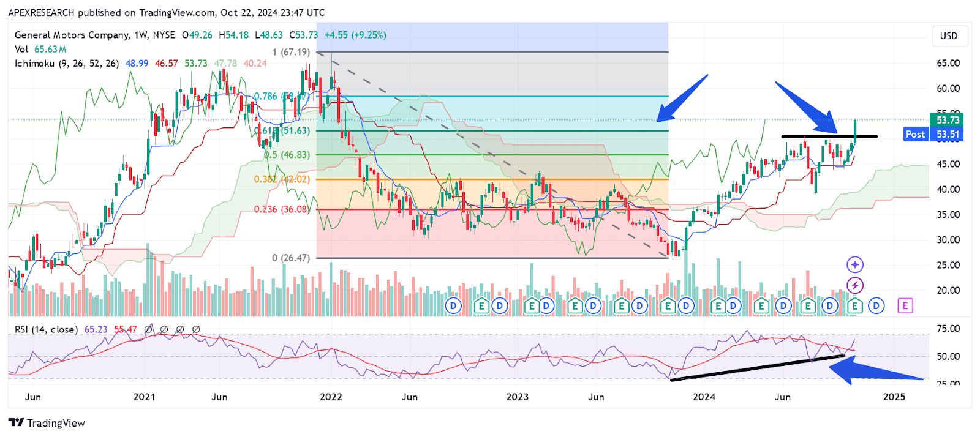Open the pink upcoming earnings E marker
This screenshot has width=980, height=437.
click(x=905, y=305)
